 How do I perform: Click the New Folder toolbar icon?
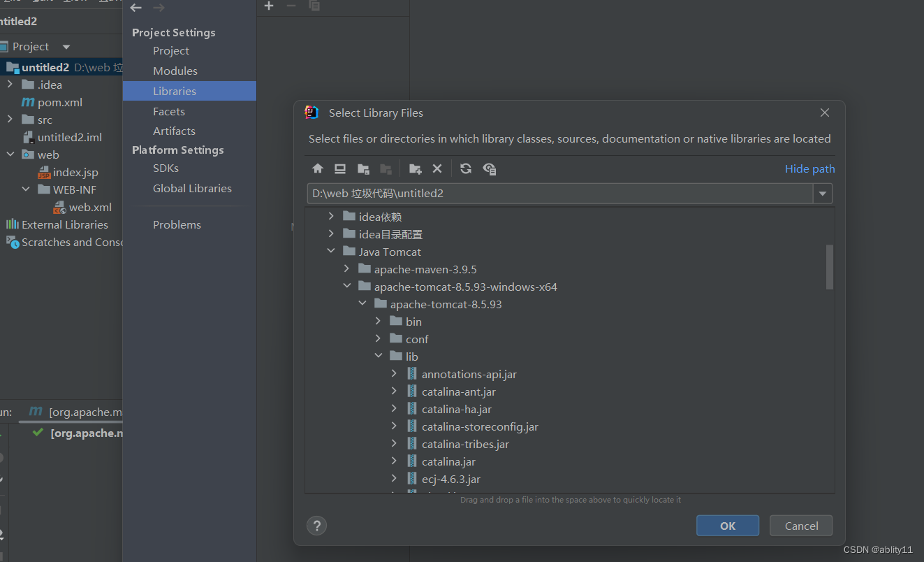(415, 168)
